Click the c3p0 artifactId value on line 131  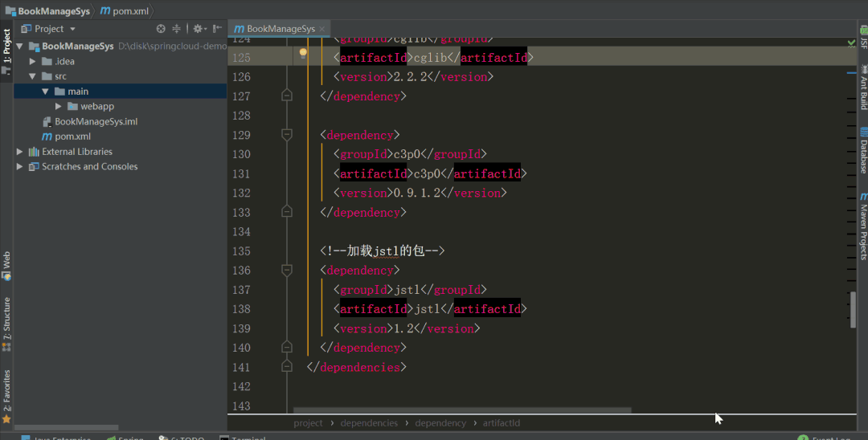point(427,173)
